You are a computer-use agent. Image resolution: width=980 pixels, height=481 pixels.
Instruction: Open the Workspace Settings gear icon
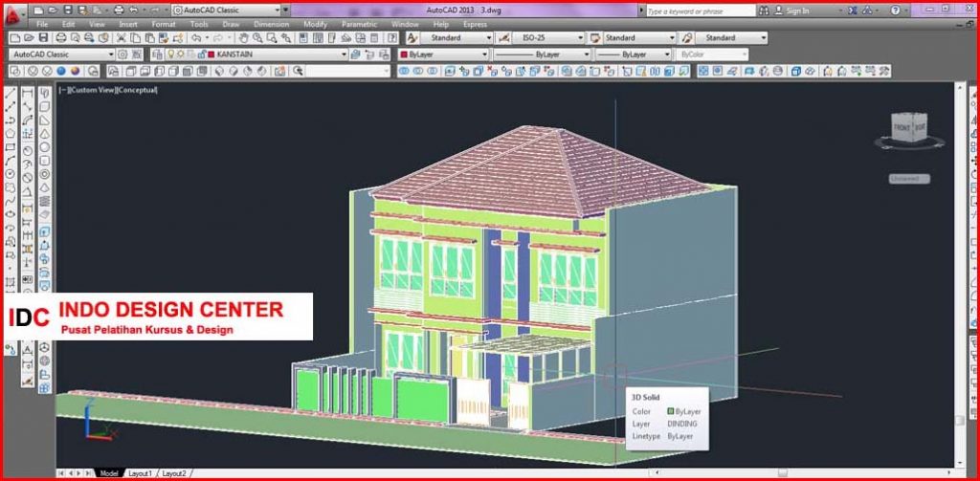122,55
